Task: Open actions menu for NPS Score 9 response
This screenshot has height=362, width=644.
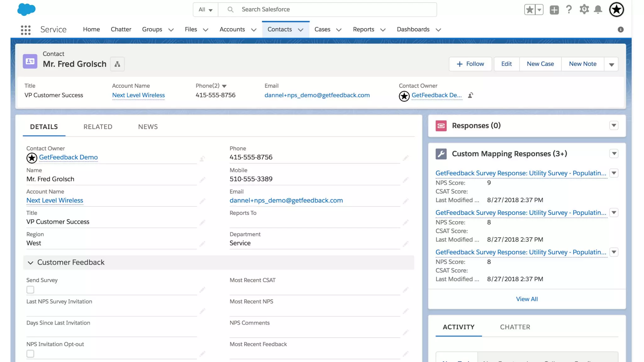Action: [613, 173]
